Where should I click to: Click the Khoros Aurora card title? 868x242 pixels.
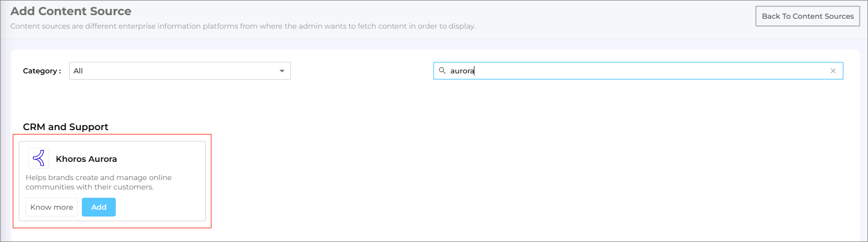(86, 159)
